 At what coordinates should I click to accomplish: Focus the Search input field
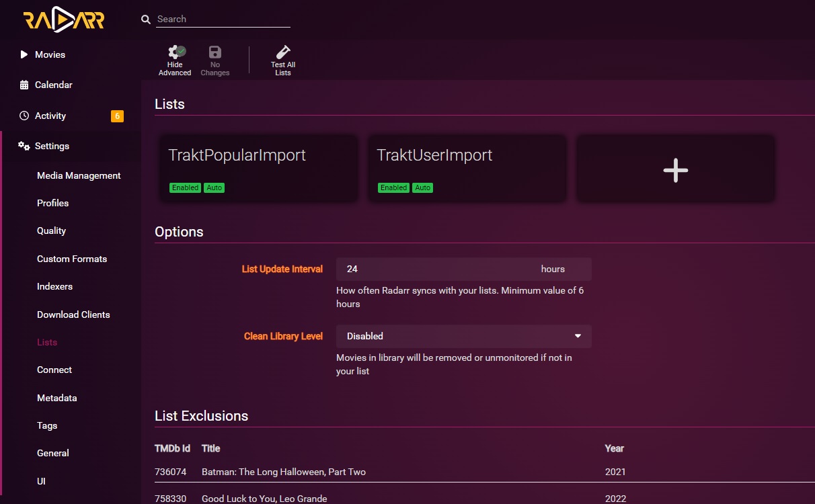[x=223, y=19]
